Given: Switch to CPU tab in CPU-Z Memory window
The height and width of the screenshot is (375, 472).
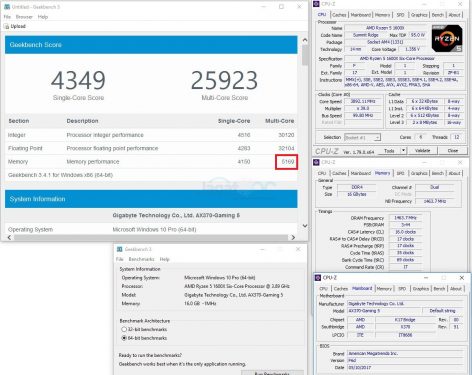Looking at the screenshot, I should click(x=322, y=173).
